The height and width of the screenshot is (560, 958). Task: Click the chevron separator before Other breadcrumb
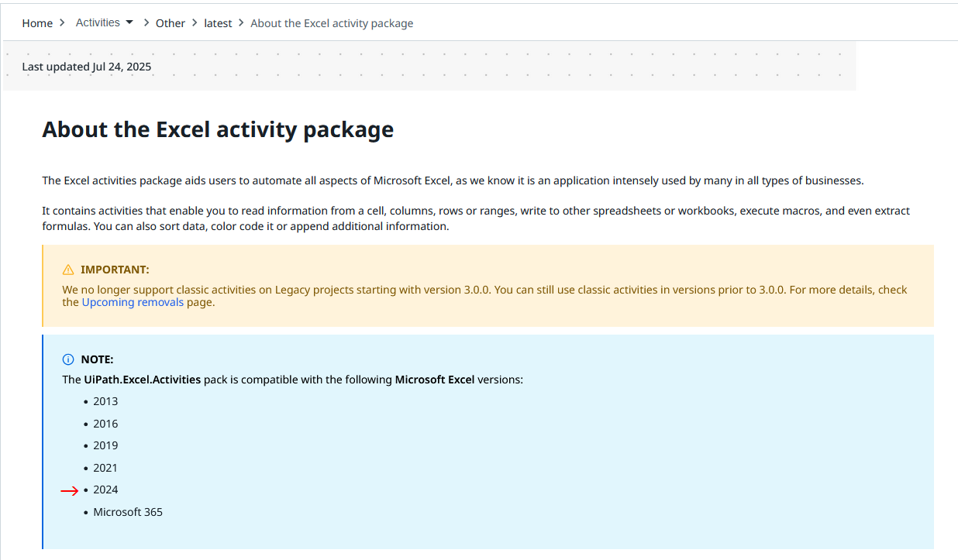(x=146, y=23)
